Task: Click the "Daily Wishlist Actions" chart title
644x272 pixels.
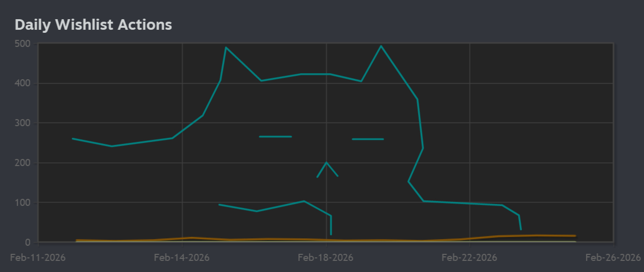Action: click(x=94, y=25)
